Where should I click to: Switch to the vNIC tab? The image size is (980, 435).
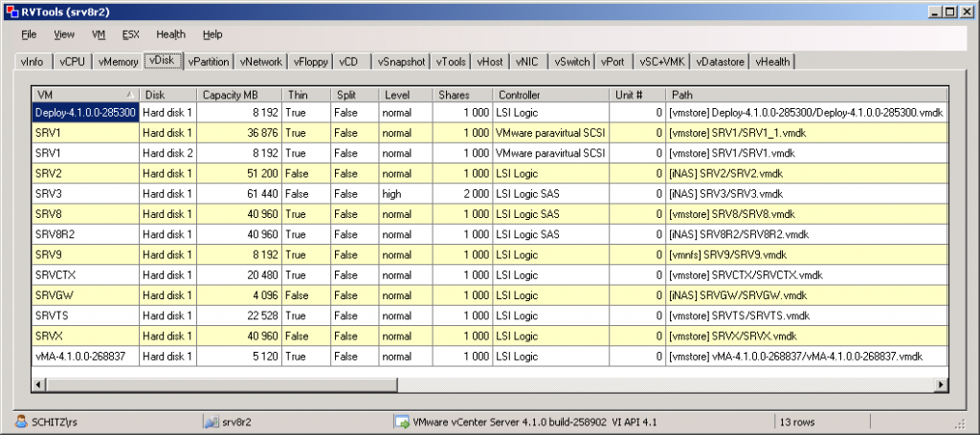click(x=526, y=62)
